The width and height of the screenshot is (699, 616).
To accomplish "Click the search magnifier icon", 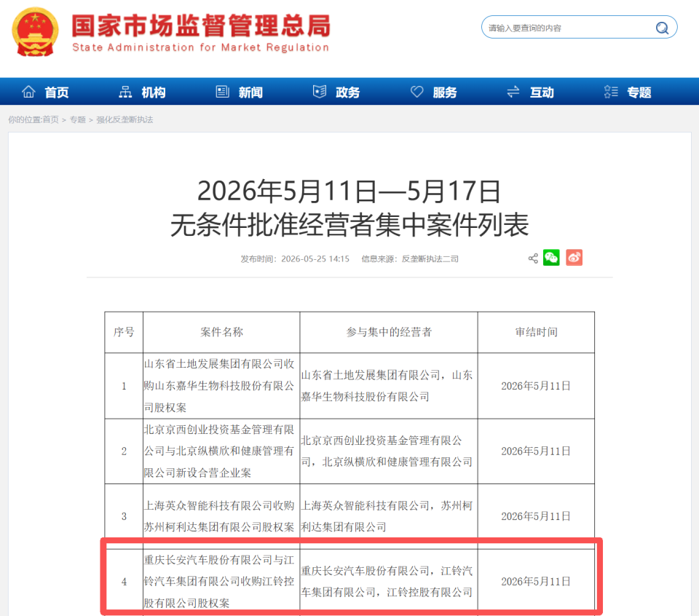I will coord(662,28).
